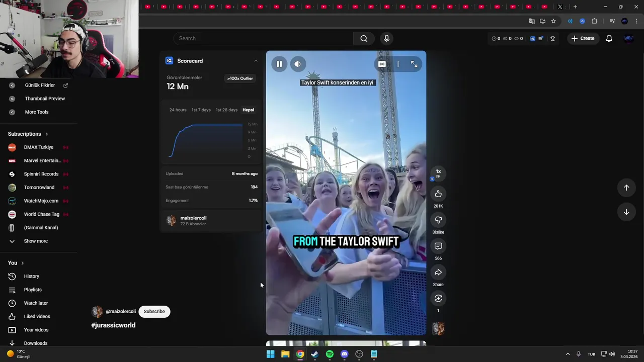Click into the YouTube Search field

pyautogui.click(x=263, y=38)
